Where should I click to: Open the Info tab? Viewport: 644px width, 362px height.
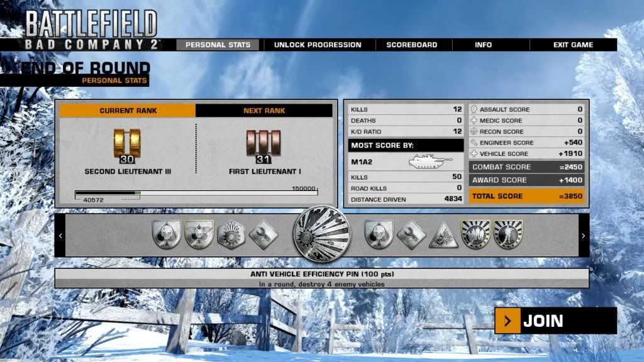click(483, 45)
